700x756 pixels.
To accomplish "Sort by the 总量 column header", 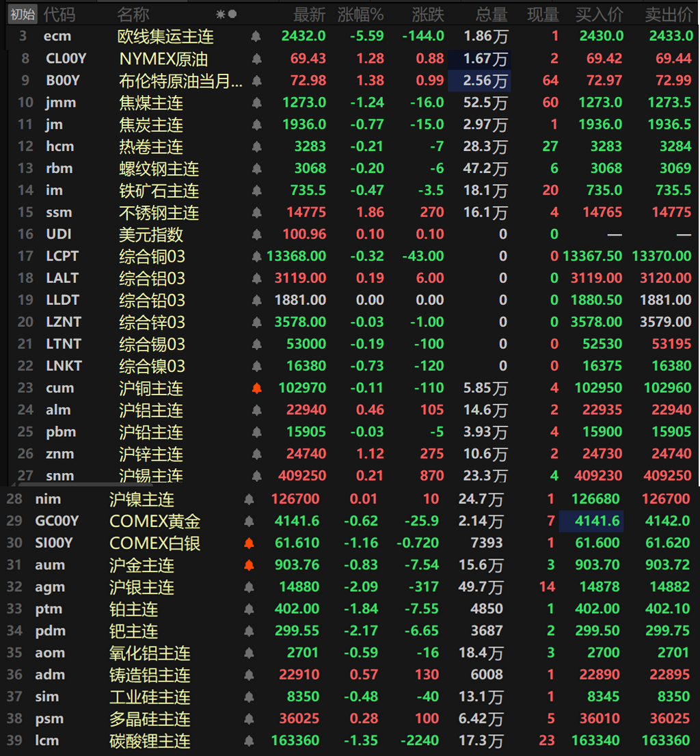I will (492, 14).
